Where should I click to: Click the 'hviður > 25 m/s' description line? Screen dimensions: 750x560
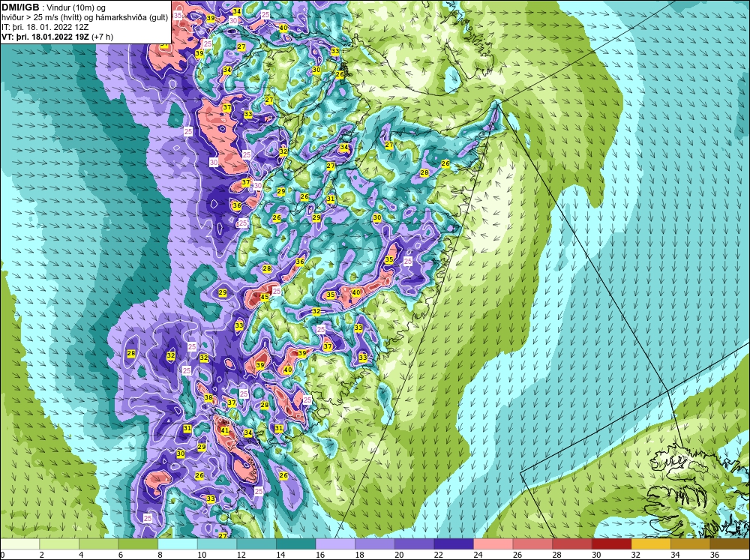coord(85,18)
